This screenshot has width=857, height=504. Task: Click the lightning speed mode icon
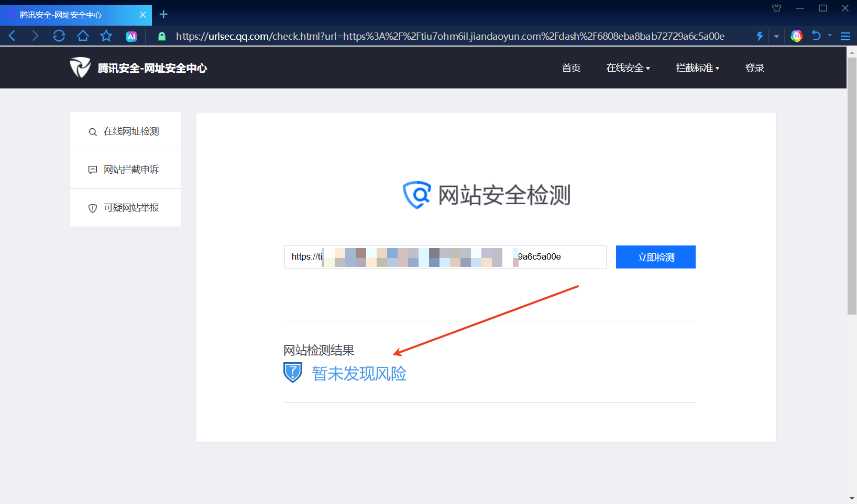point(760,36)
